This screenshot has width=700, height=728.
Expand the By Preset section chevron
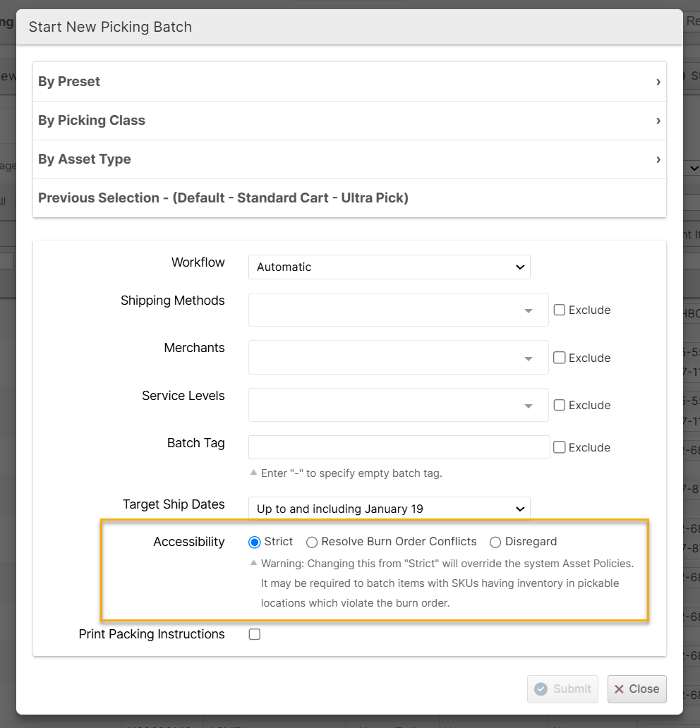658,82
